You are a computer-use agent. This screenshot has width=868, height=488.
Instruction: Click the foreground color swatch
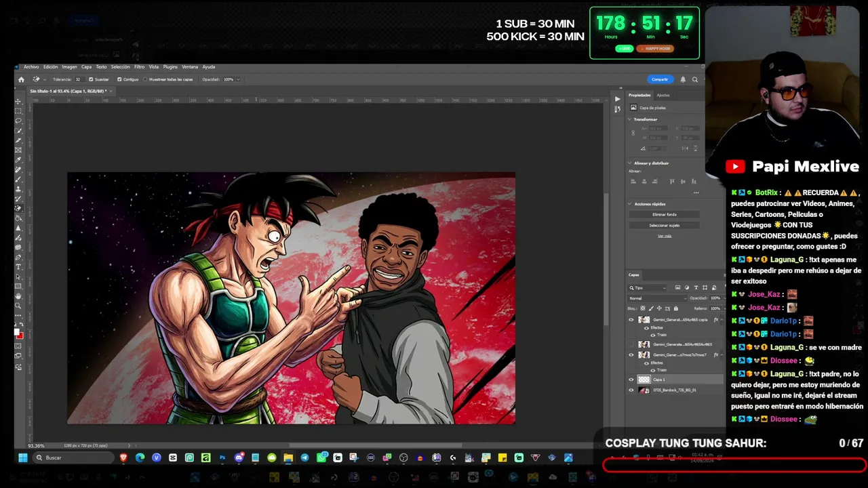coord(17,331)
